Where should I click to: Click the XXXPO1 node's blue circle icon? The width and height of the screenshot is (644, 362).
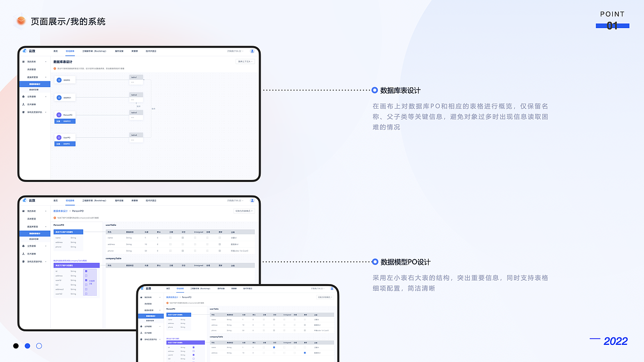click(x=59, y=98)
